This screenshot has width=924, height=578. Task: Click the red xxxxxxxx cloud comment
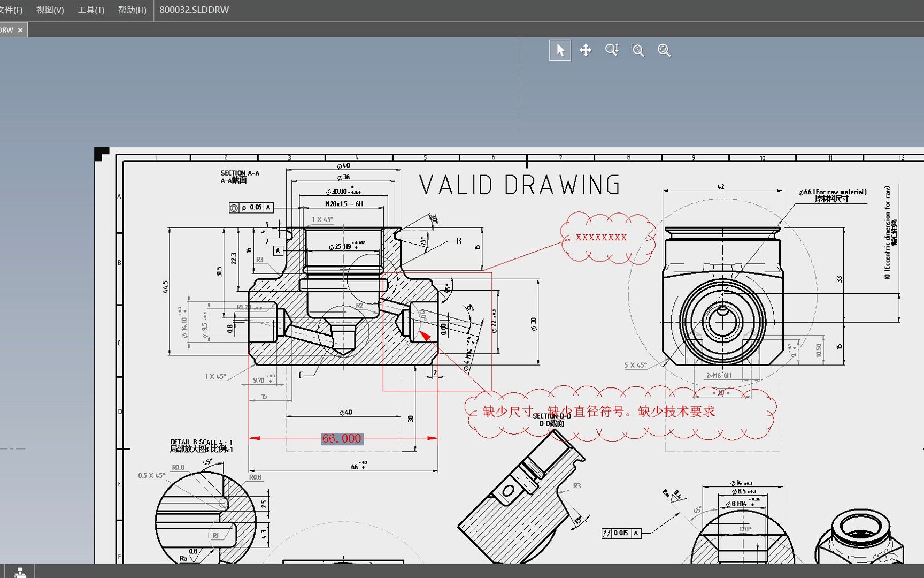pyautogui.click(x=601, y=237)
